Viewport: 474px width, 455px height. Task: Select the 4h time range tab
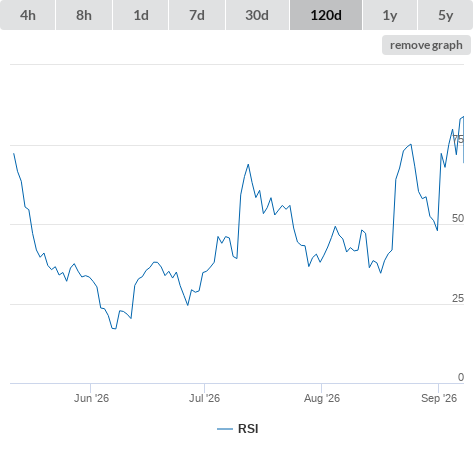tap(28, 15)
